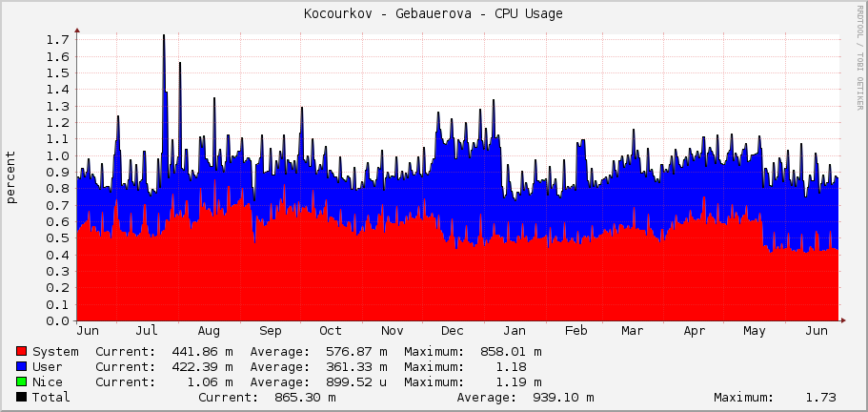Image resolution: width=868 pixels, height=412 pixels.
Task: Click the '0.0' y-axis tick label
Action: [x=58, y=320]
